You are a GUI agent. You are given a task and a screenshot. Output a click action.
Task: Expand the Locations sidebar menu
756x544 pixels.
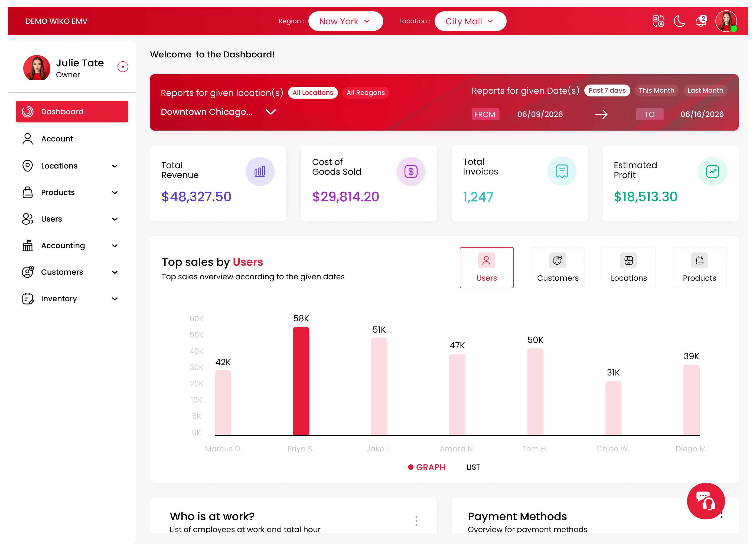pyautogui.click(x=115, y=166)
